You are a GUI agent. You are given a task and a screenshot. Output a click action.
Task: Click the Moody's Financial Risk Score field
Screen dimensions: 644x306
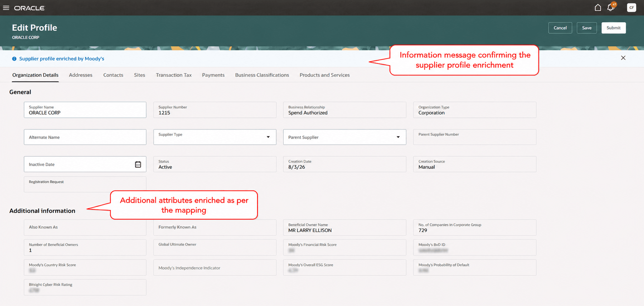(x=345, y=248)
